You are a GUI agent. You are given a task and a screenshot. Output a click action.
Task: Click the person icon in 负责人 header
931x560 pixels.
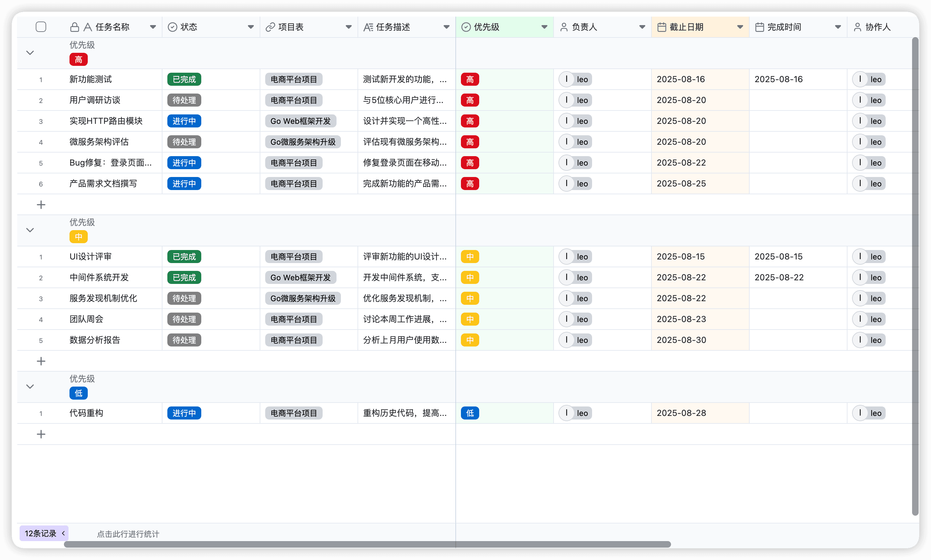[564, 27]
